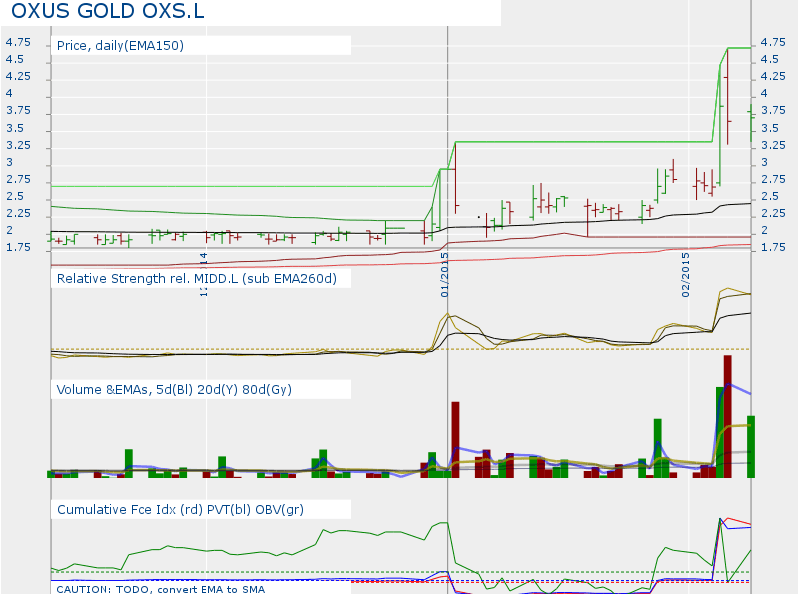Click the 1.75 value on left price axis
Image resolution: width=798 pixels, height=594 pixels.
tap(18, 247)
